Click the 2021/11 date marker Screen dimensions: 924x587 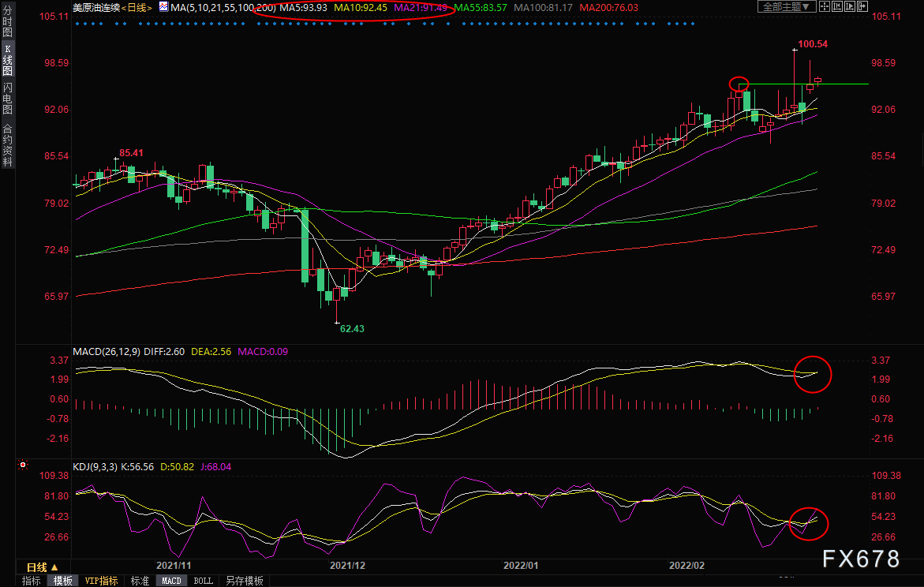174,565
